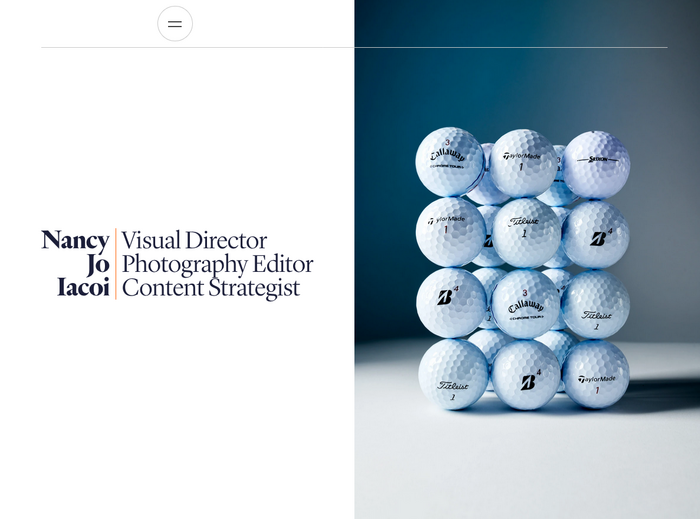
Task: Open the hamburger menu icon
Action: pyautogui.click(x=175, y=24)
